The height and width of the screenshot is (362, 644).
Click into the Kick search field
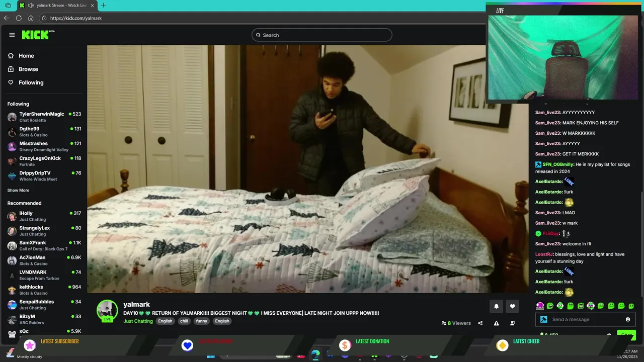click(x=322, y=35)
